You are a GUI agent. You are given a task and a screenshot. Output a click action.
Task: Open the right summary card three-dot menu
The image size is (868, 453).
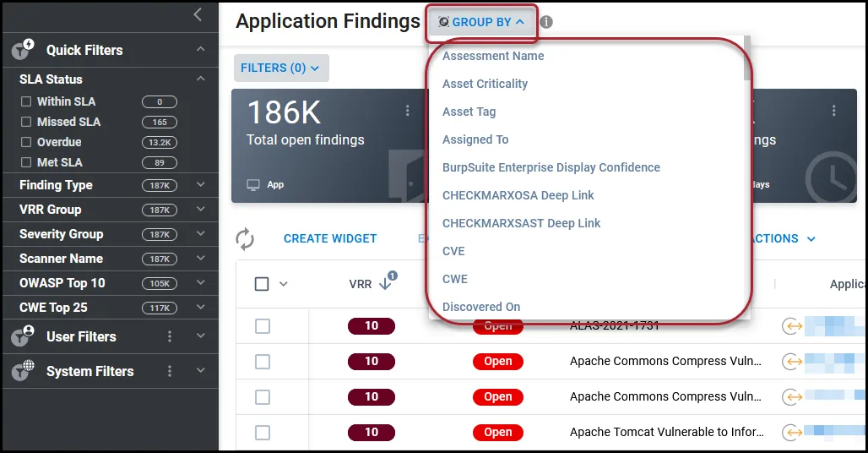pyautogui.click(x=833, y=111)
